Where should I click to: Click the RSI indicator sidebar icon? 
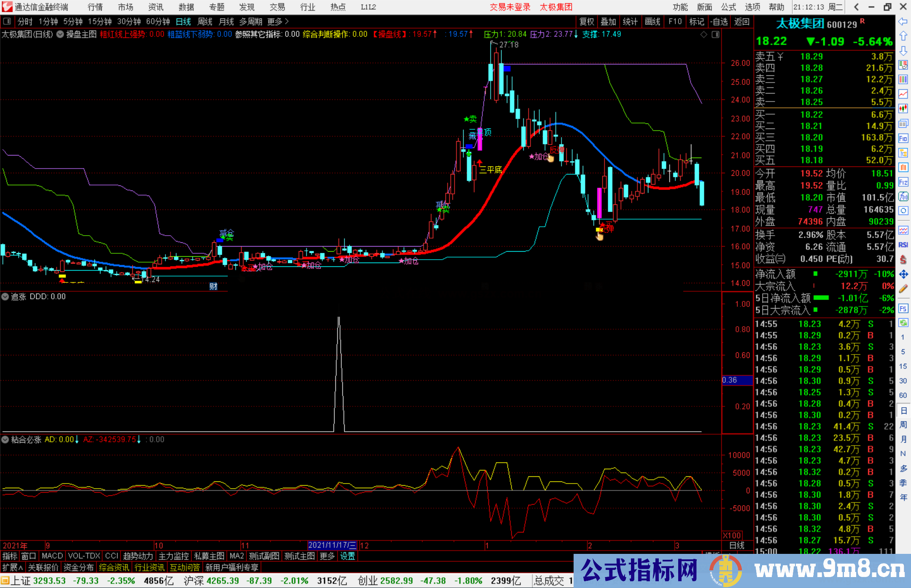903,245
